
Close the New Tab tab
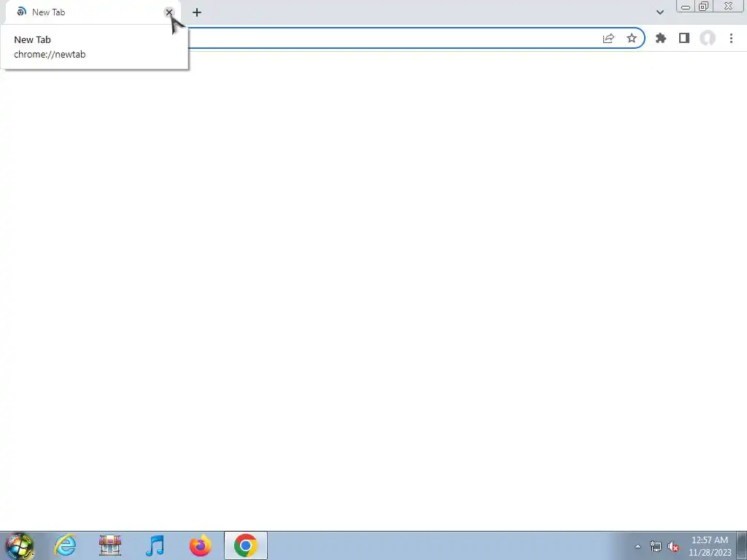click(x=169, y=12)
